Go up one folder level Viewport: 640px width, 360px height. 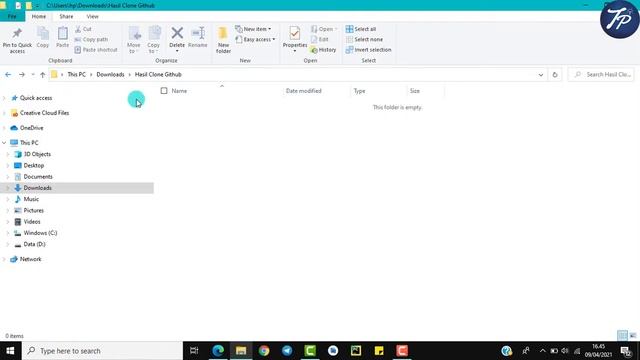click(x=42, y=75)
